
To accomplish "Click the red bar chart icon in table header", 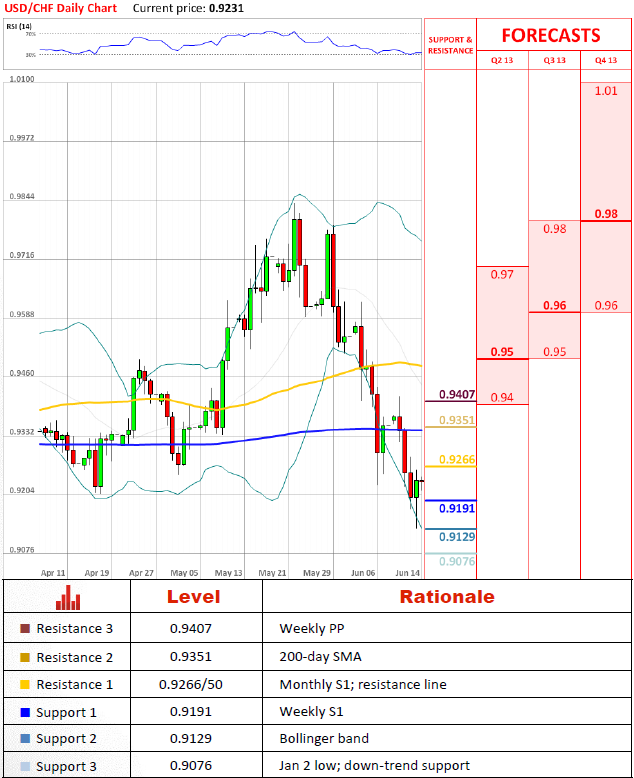I will [x=68, y=597].
